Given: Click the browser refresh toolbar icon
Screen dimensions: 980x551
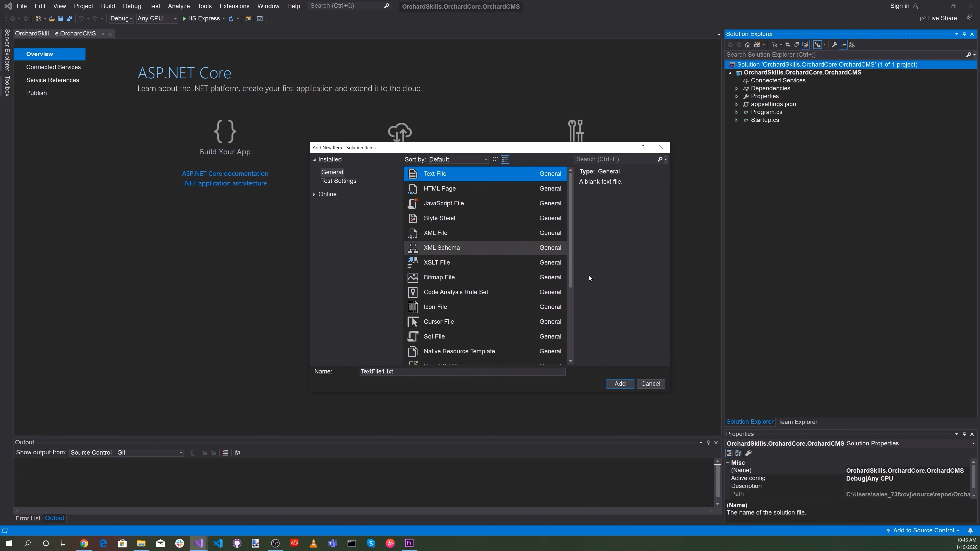Looking at the screenshot, I should point(231,19).
